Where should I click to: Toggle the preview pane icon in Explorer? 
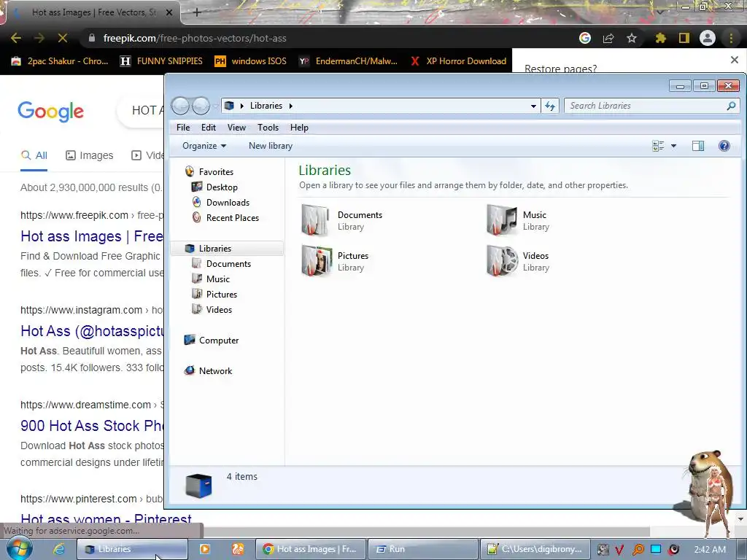tap(698, 146)
